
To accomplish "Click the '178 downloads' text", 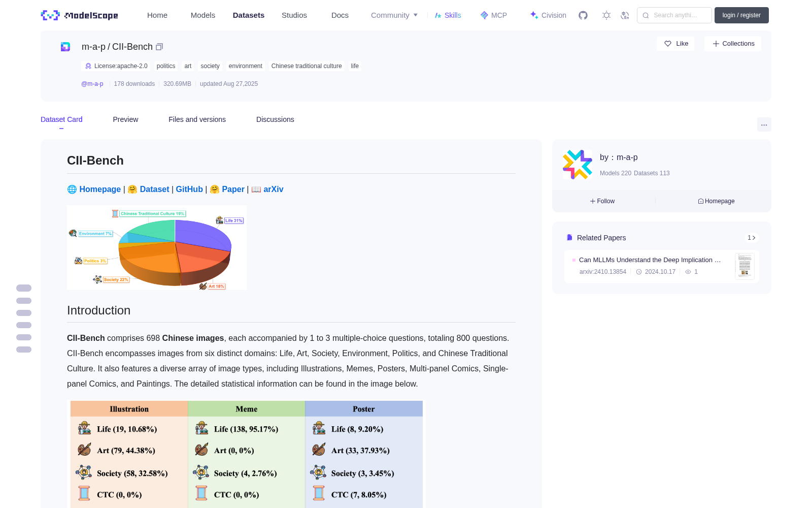I will [134, 84].
